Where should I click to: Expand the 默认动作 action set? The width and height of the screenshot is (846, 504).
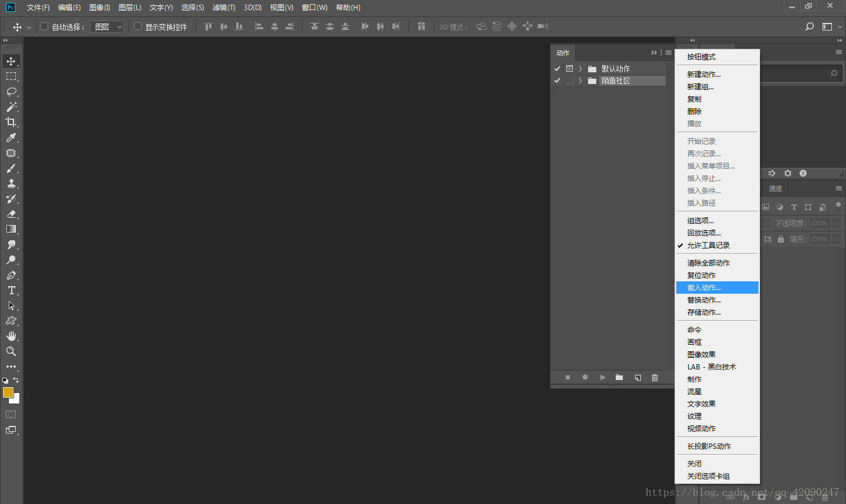580,69
